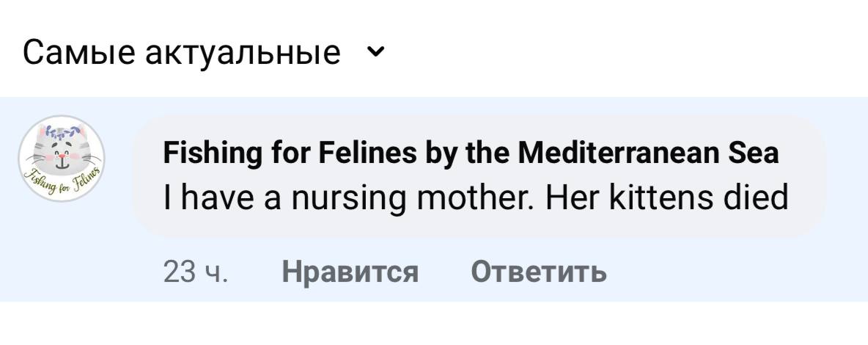The width and height of the screenshot is (868, 345).
Task: Like the comment with "Нравится"
Action: (x=350, y=272)
